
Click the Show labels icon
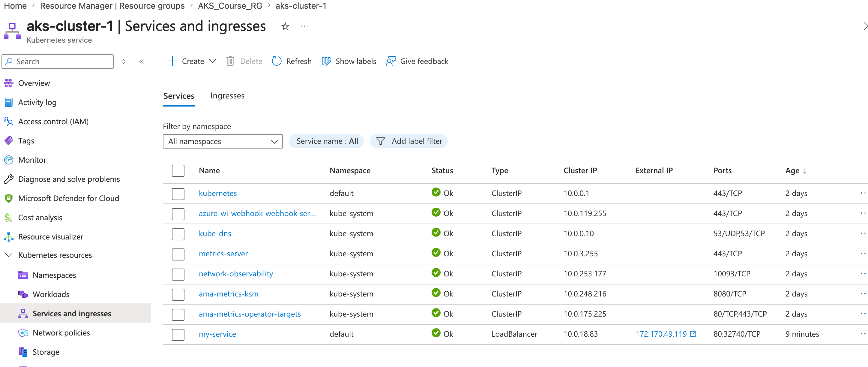pyautogui.click(x=326, y=61)
